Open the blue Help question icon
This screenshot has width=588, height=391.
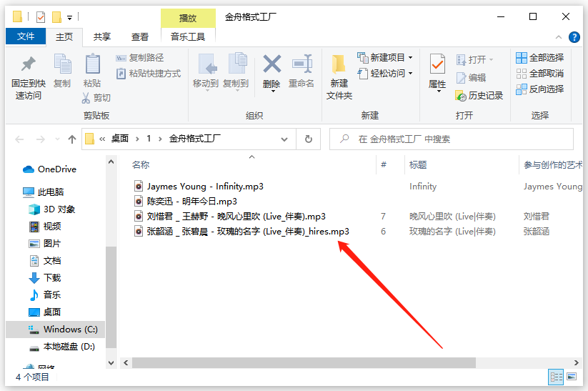(x=574, y=37)
